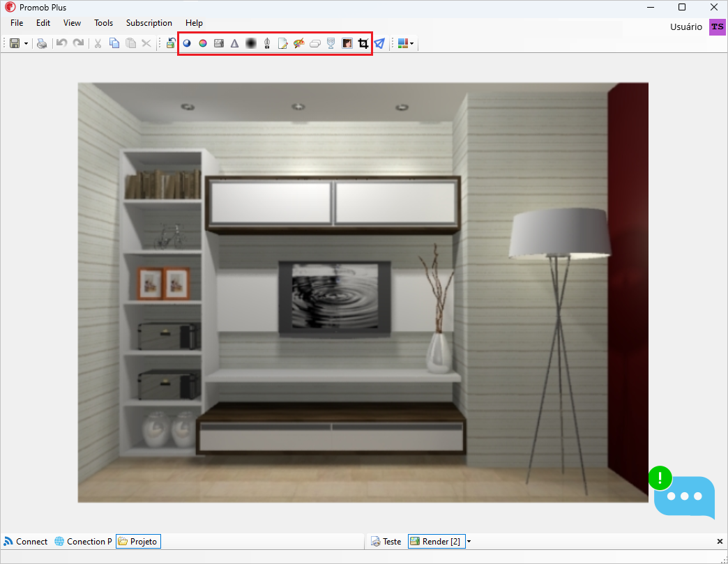Open the Help menu
Viewport: 728px width, 564px height.
[x=194, y=23]
